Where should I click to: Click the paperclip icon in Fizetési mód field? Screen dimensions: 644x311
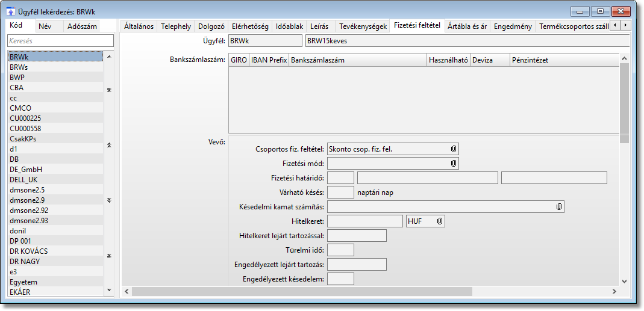454,163
